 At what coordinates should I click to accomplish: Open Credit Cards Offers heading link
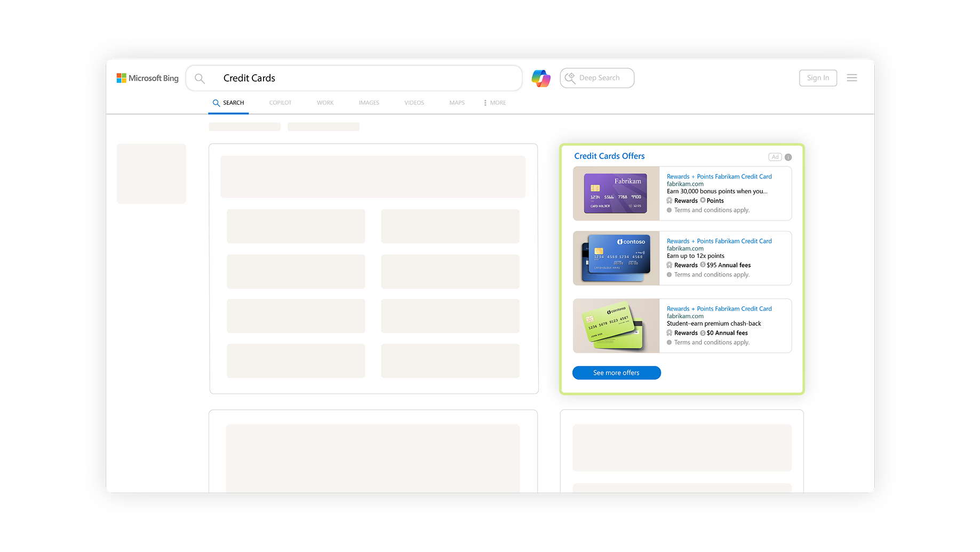pos(609,156)
